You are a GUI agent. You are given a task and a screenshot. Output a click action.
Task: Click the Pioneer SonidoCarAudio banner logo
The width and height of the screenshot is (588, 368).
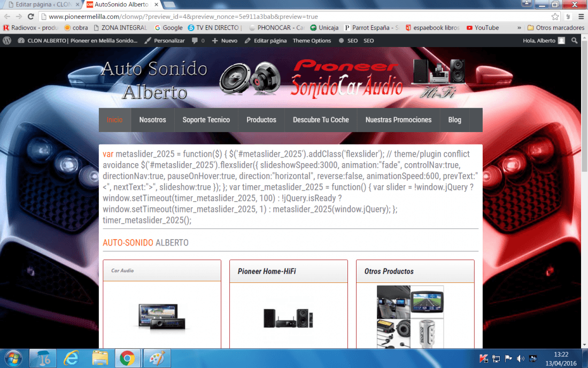click(346, 79)
